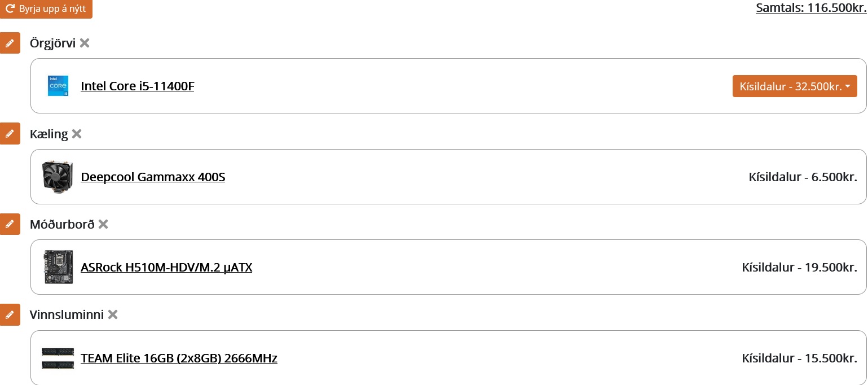Image resolution: width=868 pixels, height=385 pixels.
Task: Remove the Kæling component using X
Action: (77, 134)
